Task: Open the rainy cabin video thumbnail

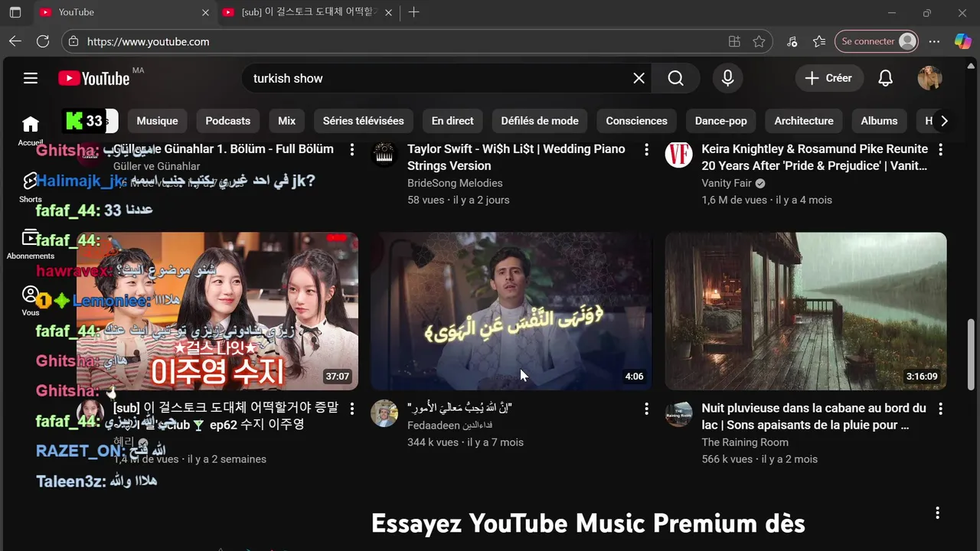Action: (x=805, y=311)
